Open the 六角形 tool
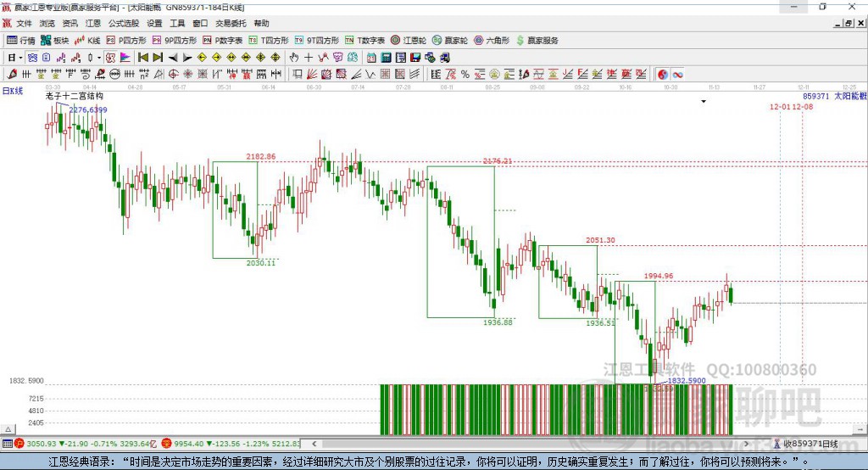The width and height of the screenshot is (868, 470). pyautogui.click(x=492, y=41)
